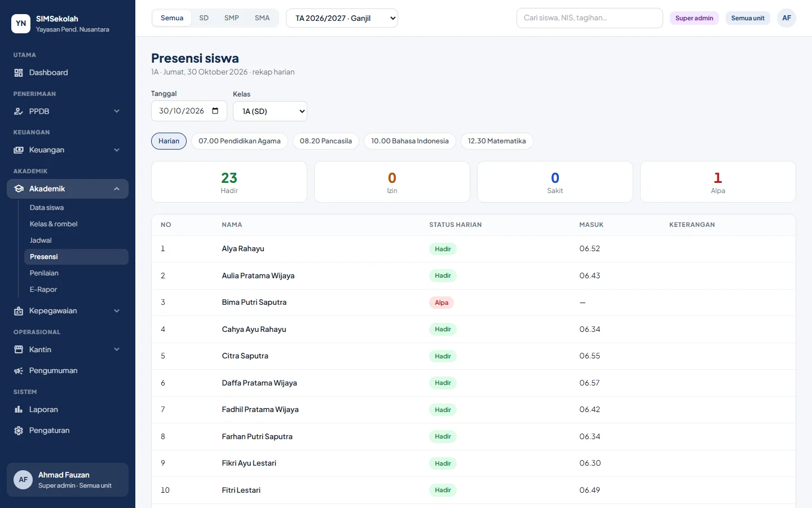Click the YN logo badge
Screen dimensions: 812x508
21,24
